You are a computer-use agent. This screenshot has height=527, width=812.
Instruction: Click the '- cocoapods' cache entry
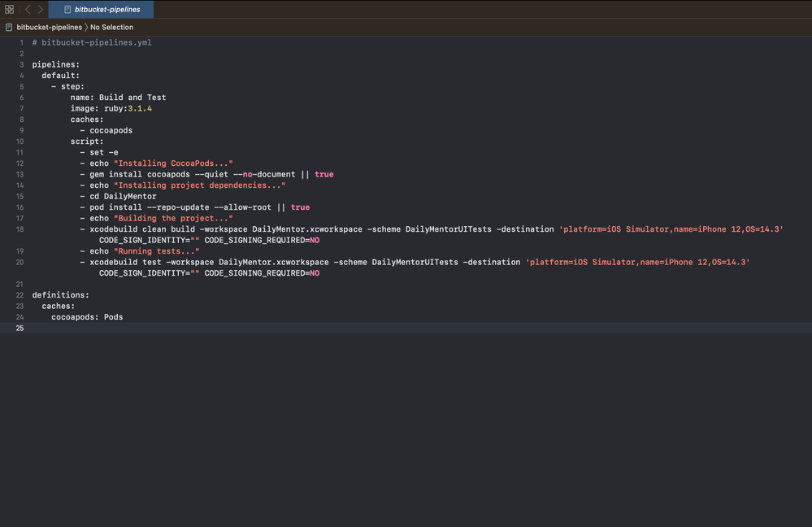coord(106,131)
